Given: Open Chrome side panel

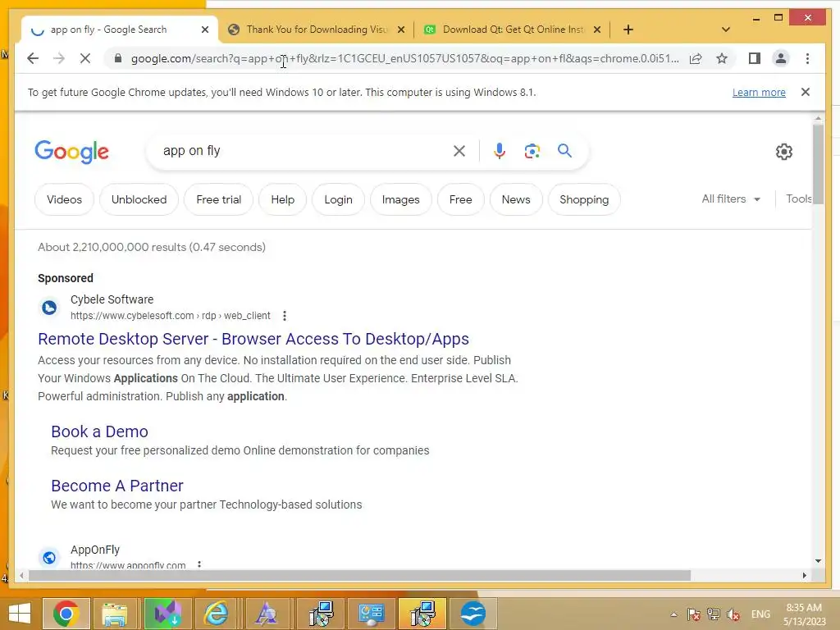Looking at the screenshot, I should pyautogui.click(x=755, y=58).
